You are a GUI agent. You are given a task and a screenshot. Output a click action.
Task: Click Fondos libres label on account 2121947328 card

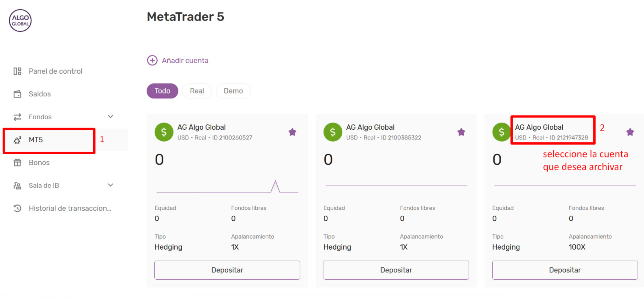pos(586,208)
